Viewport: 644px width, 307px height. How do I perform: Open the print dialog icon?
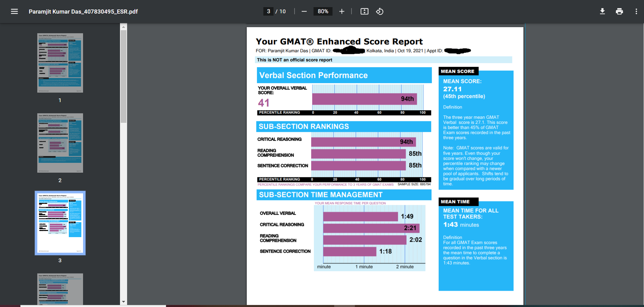coord(619,11)
